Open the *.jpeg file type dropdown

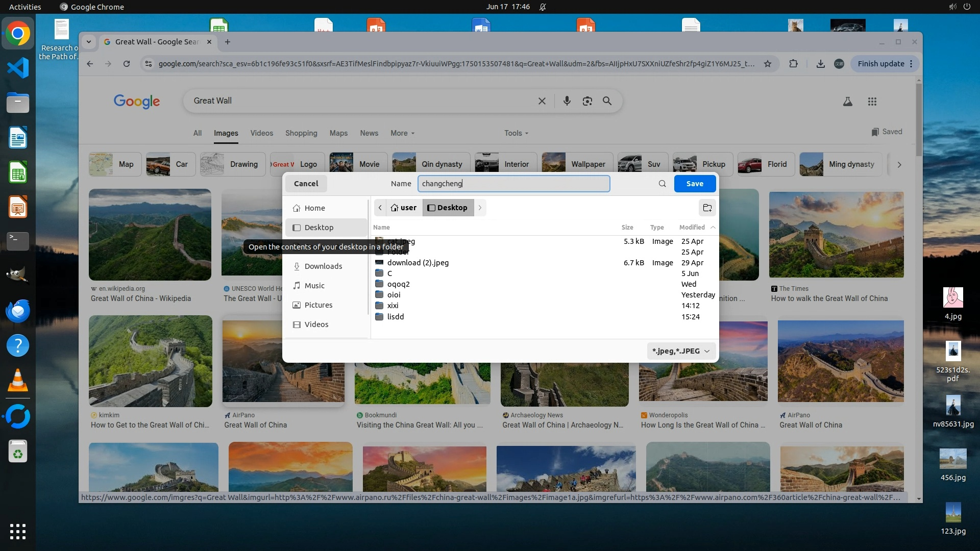coord(681,351)
